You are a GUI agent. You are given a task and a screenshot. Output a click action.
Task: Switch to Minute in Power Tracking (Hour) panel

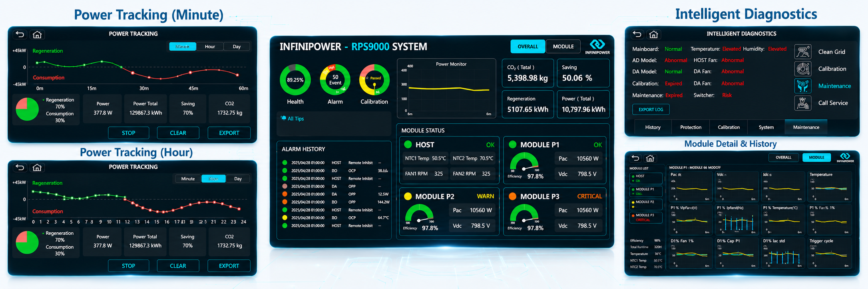[x=188, y=179]
